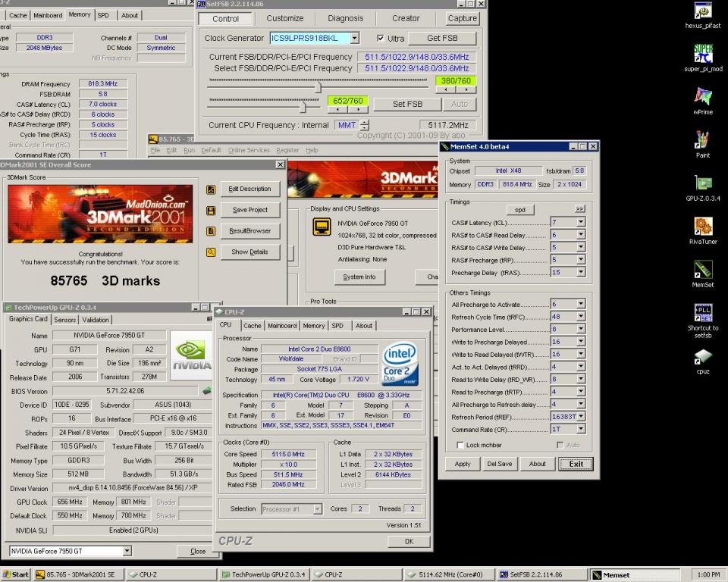Open the hexus_pifast desktop icon
The height and width of the screenshot is (582, 728).
(x=703, y=11)
